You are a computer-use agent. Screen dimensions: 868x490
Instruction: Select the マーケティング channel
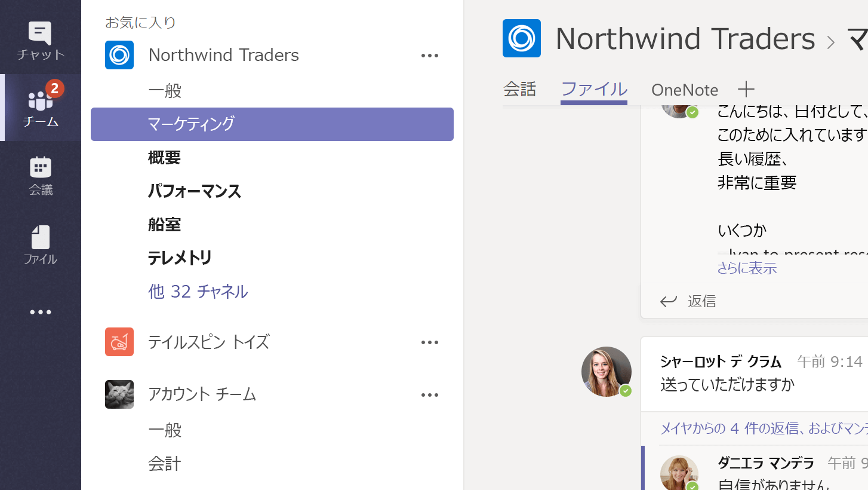click(x=272, y=124)
